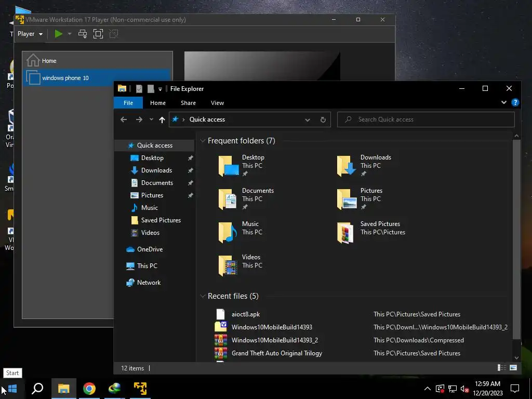This screenshot has width=532, height=399.
Task: Select Music in the navigation pane
Action: [x=149, y=208]
